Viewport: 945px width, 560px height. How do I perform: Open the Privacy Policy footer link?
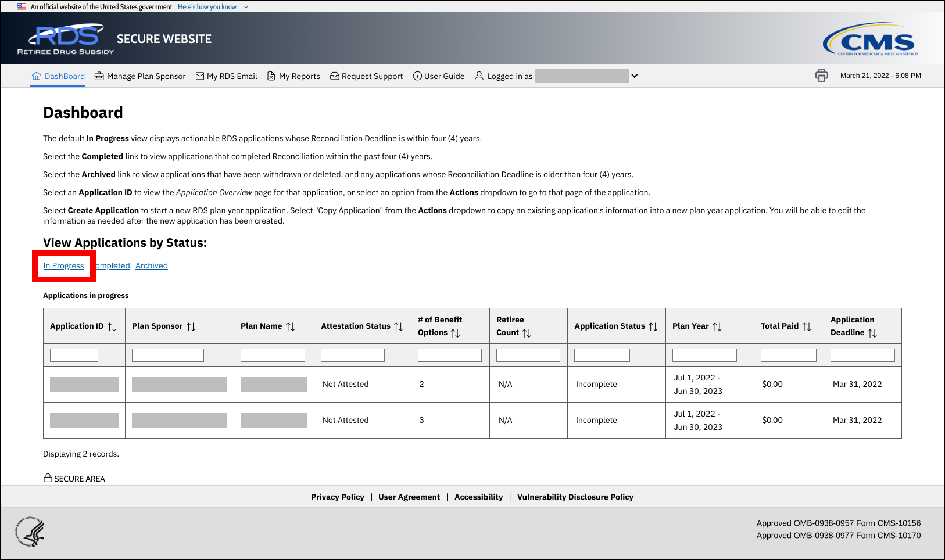click(x=337, y=497)
